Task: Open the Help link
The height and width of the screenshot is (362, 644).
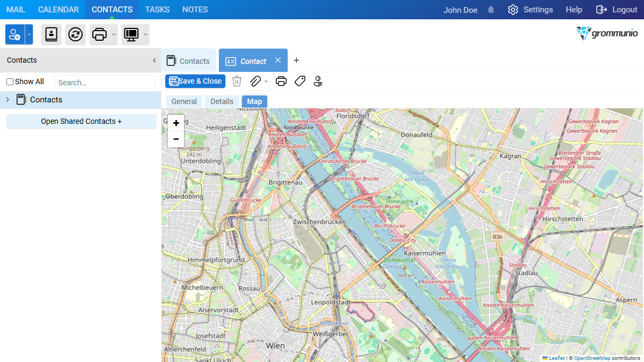Action: coord(574,10)
